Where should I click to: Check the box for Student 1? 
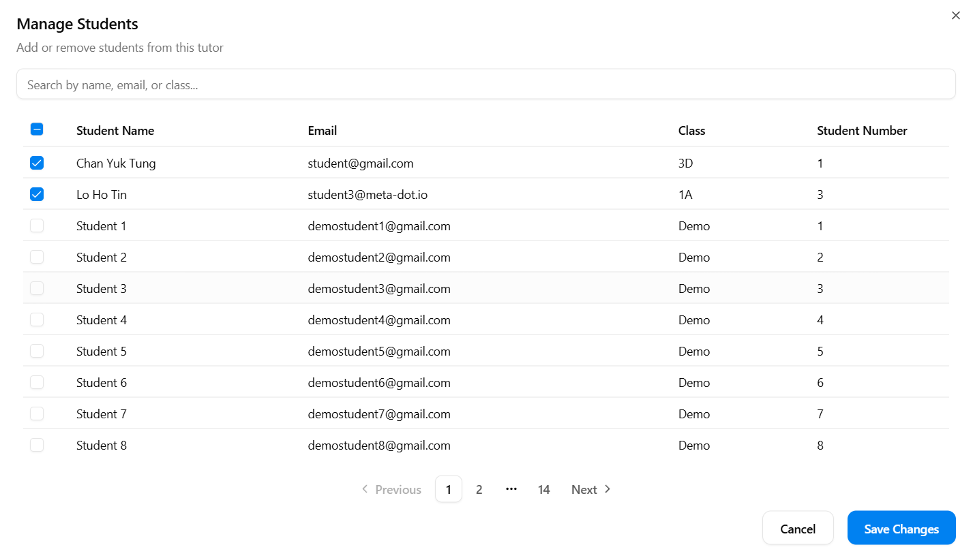point(37,225)
